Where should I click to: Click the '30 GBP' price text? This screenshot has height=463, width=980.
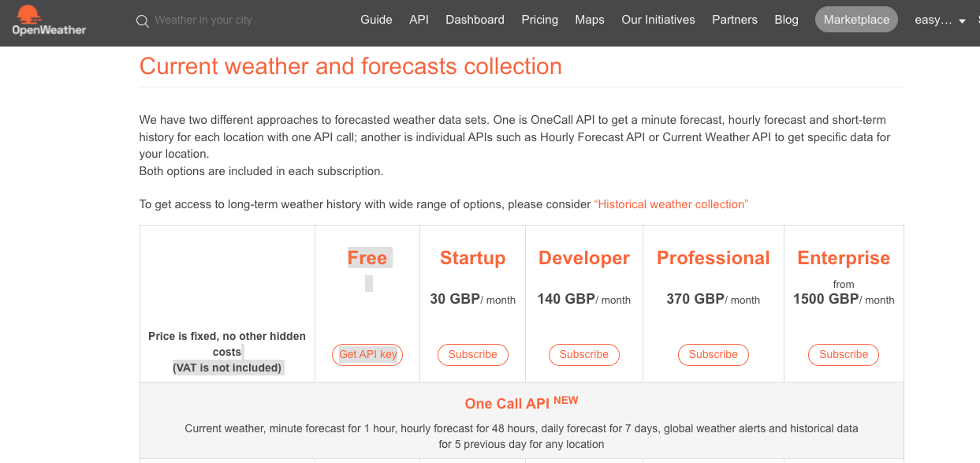[x=455, y=299]
